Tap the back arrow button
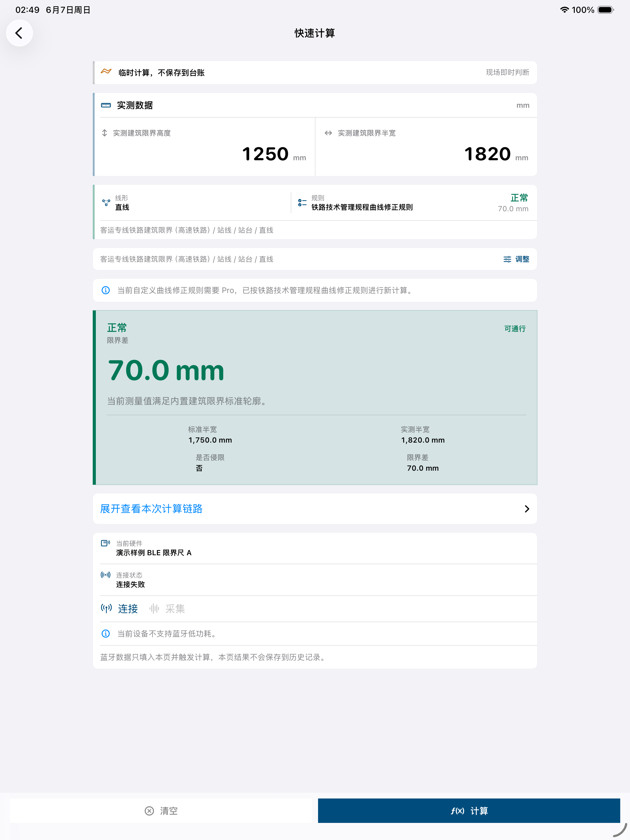The height and width of the screenshot is (840, 630). pos(19,33)
